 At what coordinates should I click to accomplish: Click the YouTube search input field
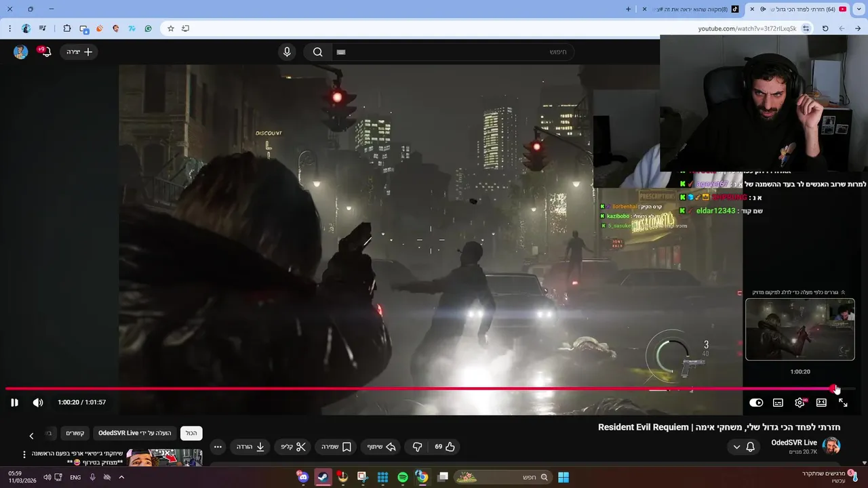pos(453,52)
